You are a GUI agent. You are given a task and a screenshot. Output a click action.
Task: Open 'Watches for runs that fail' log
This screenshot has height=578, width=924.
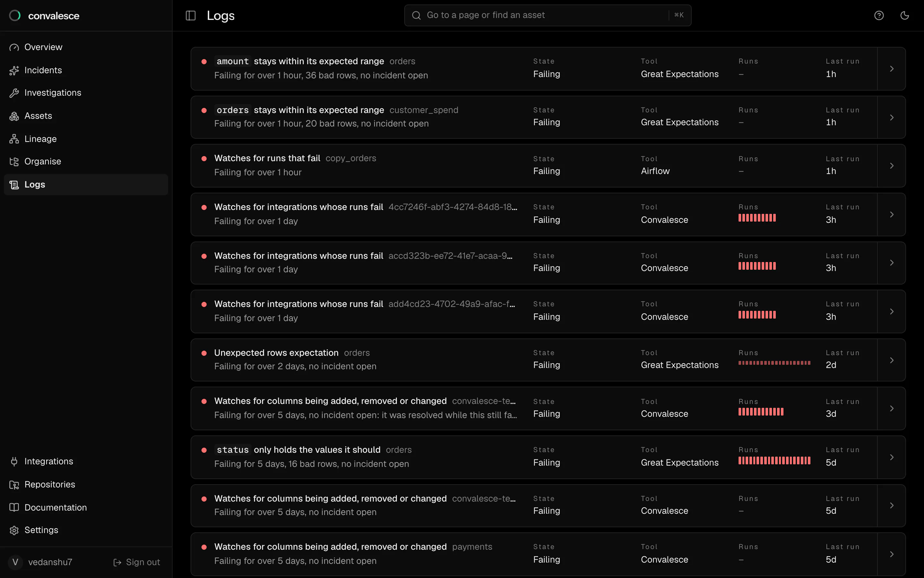pyautogui.click(x=548, y=166)
